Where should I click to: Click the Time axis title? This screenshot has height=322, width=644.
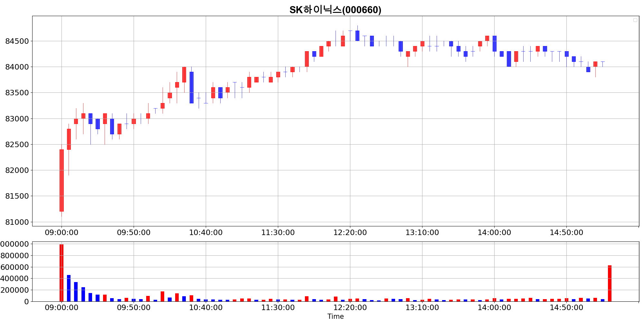[x=336, y=317]
